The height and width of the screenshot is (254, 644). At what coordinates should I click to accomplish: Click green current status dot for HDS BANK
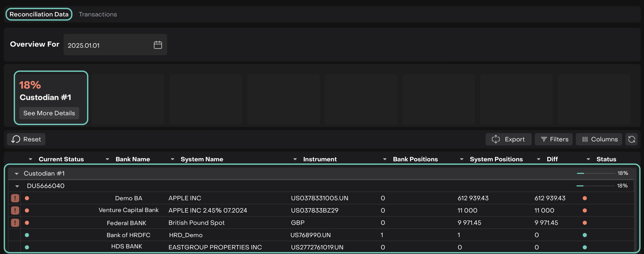[x=27, y=247]
